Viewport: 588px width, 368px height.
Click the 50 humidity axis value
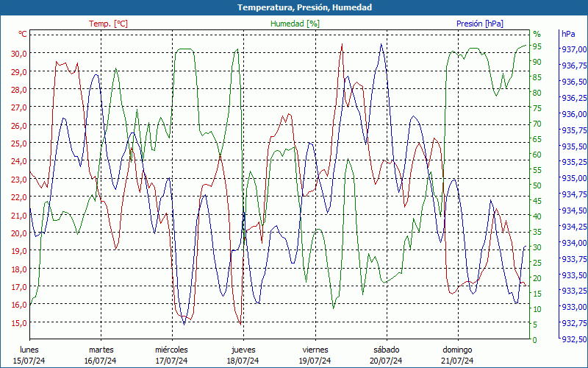click(x=537, y=185)
